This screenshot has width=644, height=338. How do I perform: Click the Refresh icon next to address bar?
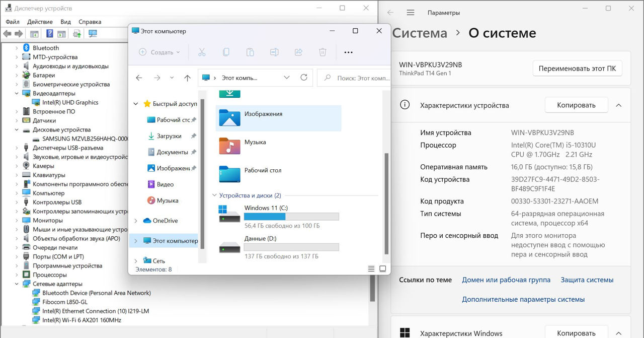[x=303, y=78]
